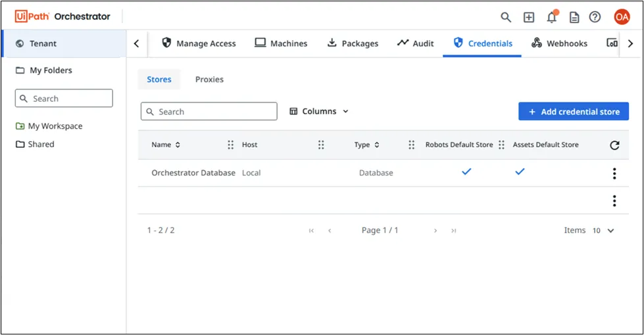Image resolution: width=644 pixels, height=335 pixels.
Task: Click the Orchestrator Database name cell
Action: point(193,173)
